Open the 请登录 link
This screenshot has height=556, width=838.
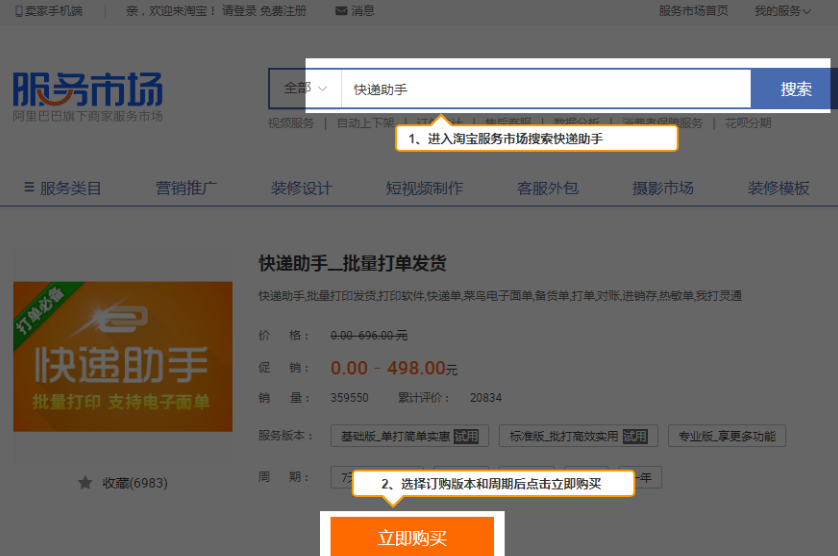(239, 11)
